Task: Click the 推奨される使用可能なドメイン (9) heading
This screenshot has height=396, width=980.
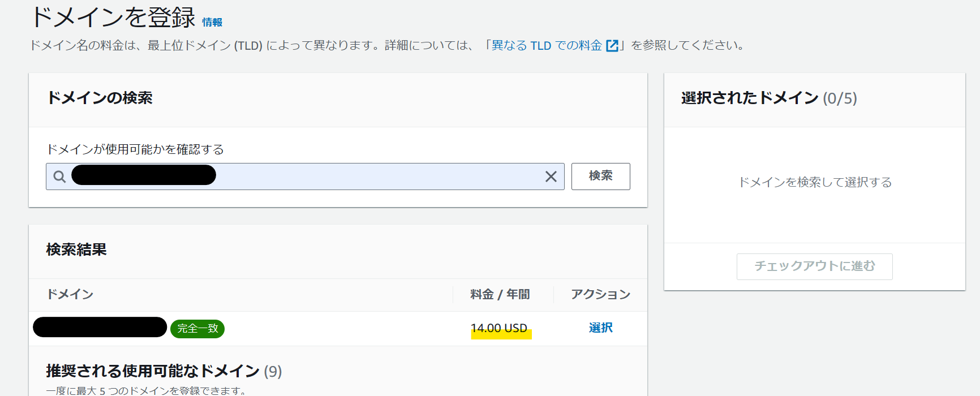Action: tap(164, 371)
